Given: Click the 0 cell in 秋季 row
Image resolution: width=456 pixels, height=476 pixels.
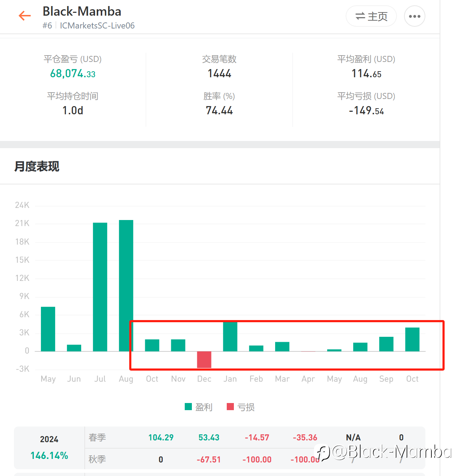Looking at the screenshot, I should 161,460.
